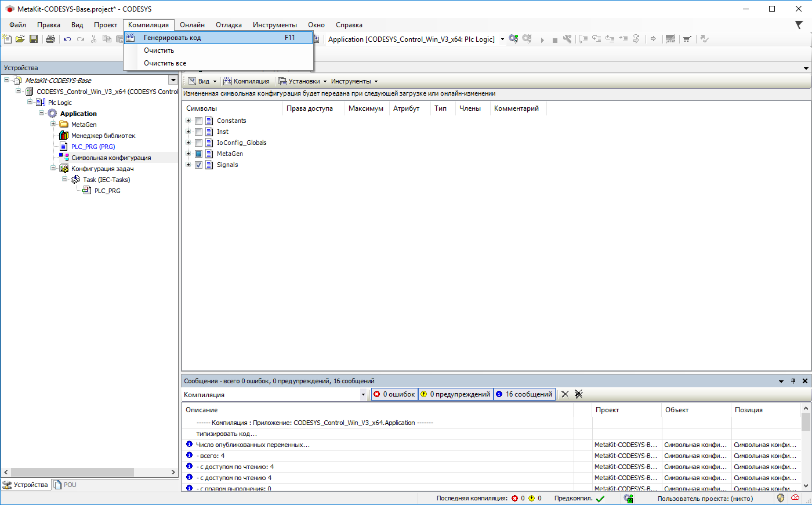The height and width of the screenshot is (505, 812).
Task: Collapse the Plc Logic tree node
Action: tap(30, 102)
